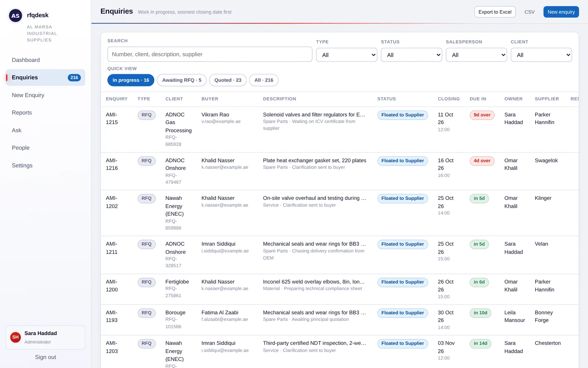This screenshot has width=588, height=368.
Task: Click New enquiry button
Action: click(561, 12)
